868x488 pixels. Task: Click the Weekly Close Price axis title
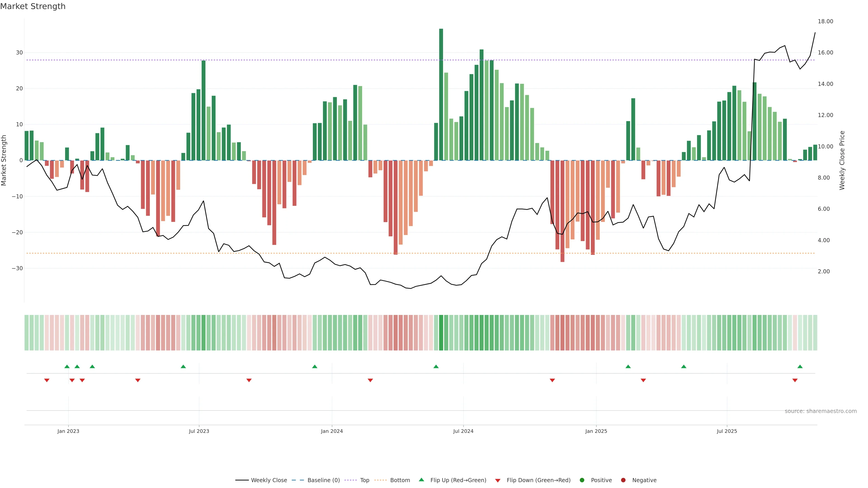(842, 160)
